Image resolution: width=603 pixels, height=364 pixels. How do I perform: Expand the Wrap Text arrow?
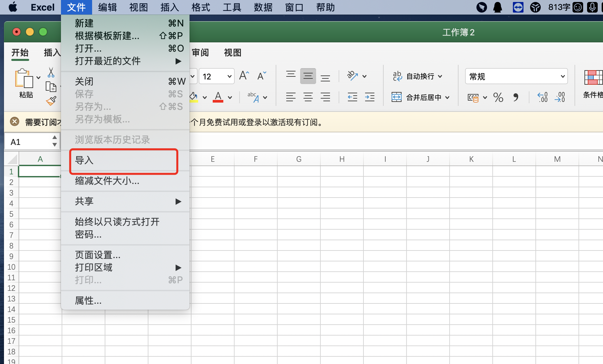tap(440, 76)
